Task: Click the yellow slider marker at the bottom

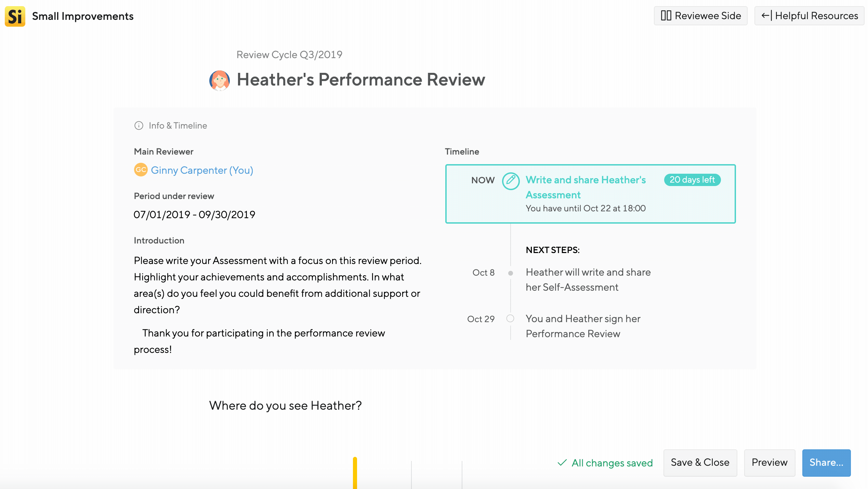Action: [x=355, y=473]
